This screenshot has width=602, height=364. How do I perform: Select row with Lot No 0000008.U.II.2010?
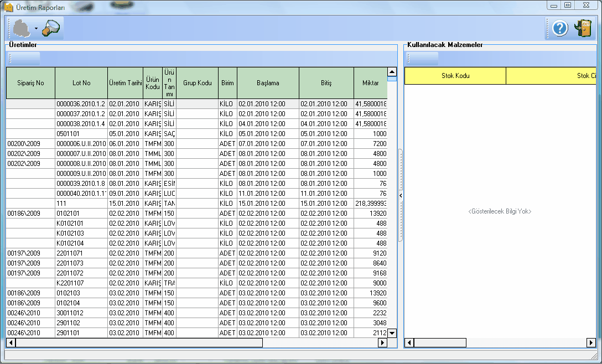coord(196,164)
